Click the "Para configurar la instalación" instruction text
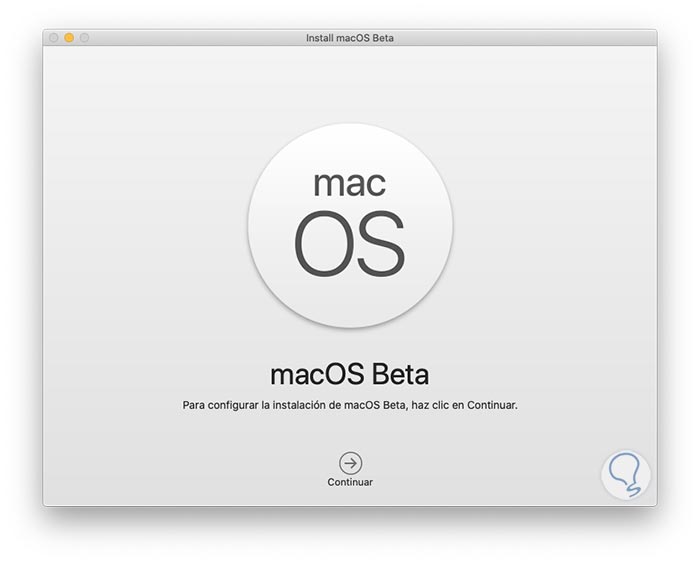700x563 pixels. coord(350,405)
